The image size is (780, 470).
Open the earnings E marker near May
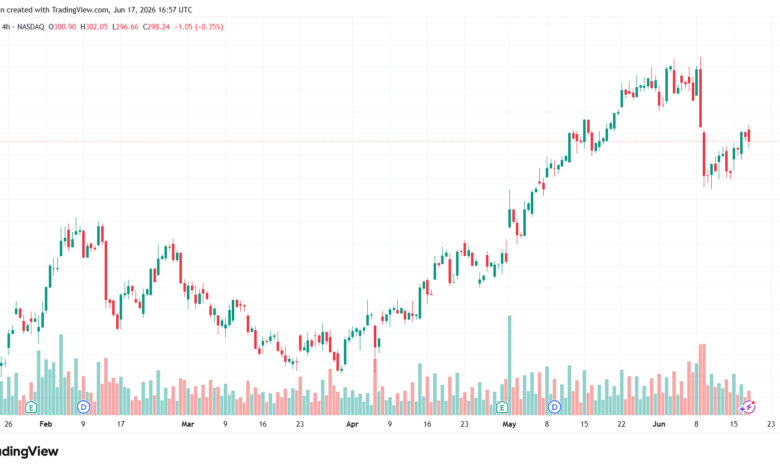click(x=502, y=408)
